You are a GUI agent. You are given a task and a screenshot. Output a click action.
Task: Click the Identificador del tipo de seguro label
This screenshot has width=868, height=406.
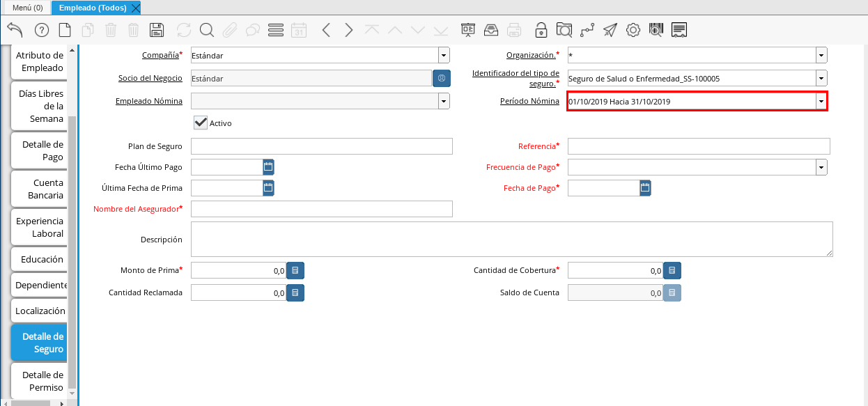pos(516,78)
